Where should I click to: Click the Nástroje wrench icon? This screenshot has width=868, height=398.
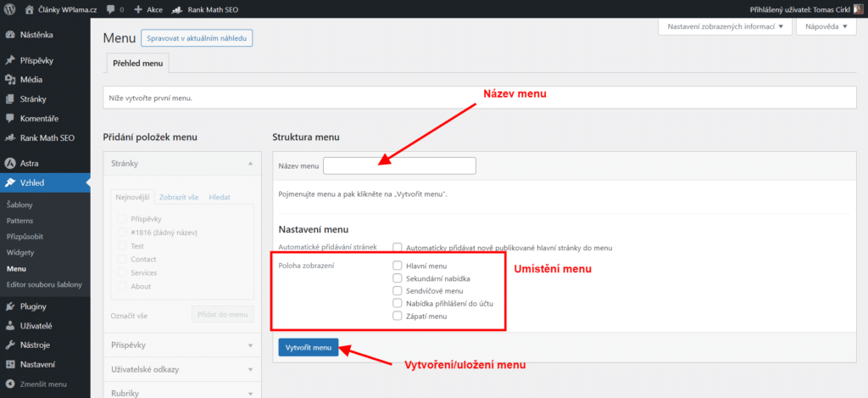coord(9,345)
